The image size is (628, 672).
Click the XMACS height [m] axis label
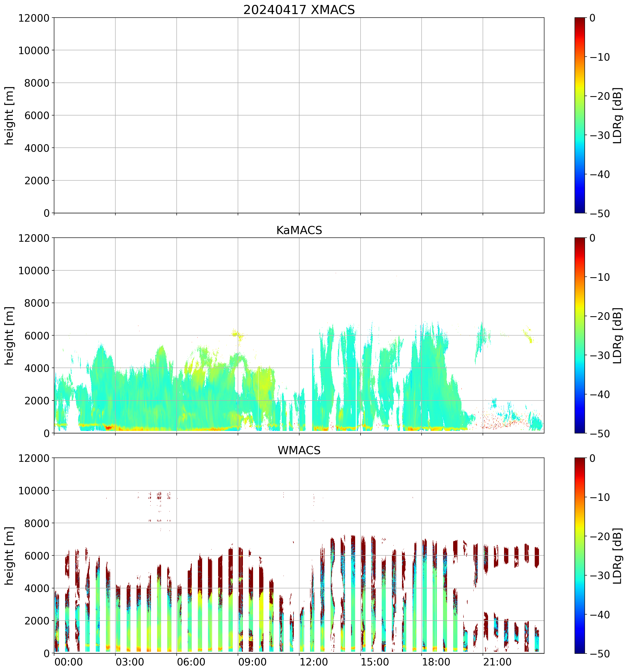click(9, 115)
